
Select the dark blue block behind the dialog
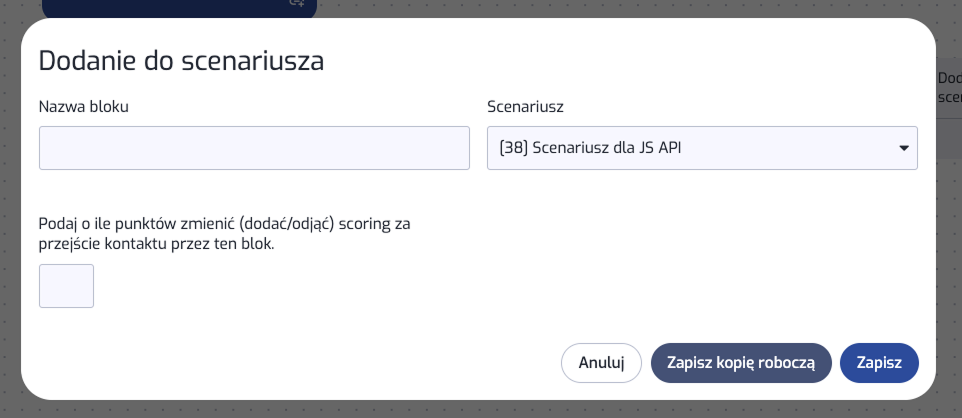(x=150, y=6)
